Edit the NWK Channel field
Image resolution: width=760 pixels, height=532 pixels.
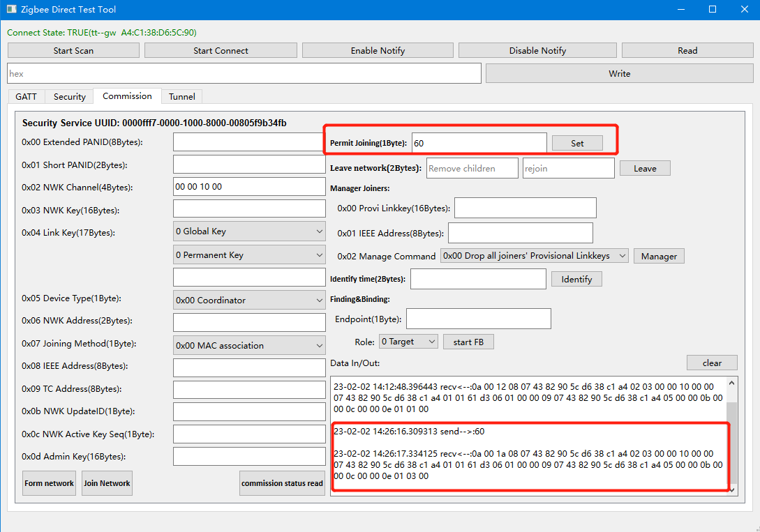click(249, 187)
